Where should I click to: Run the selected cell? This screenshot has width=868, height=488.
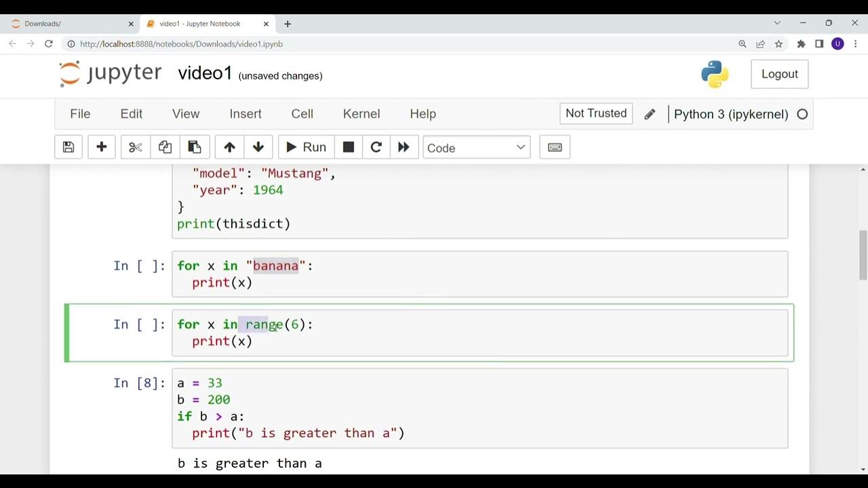(x=306, y=147)
